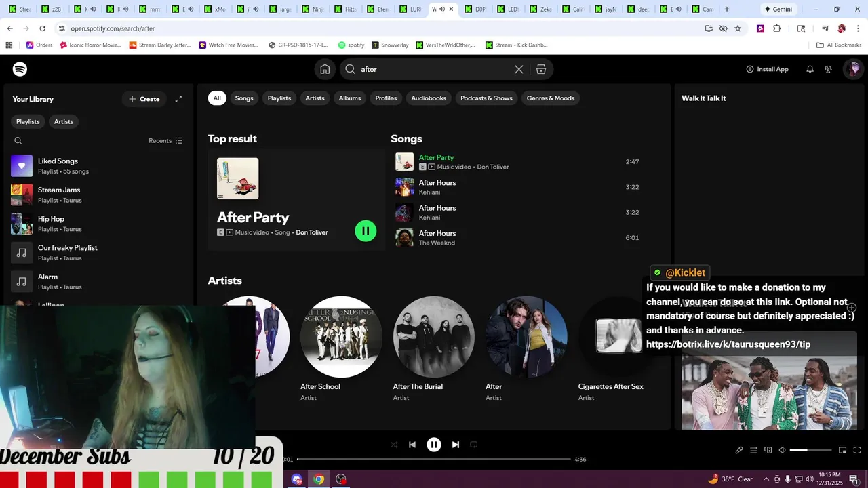Click Walk It Talk It panel title
The width and height of the screenshot is (868, 488).
[x=704, y=98]
